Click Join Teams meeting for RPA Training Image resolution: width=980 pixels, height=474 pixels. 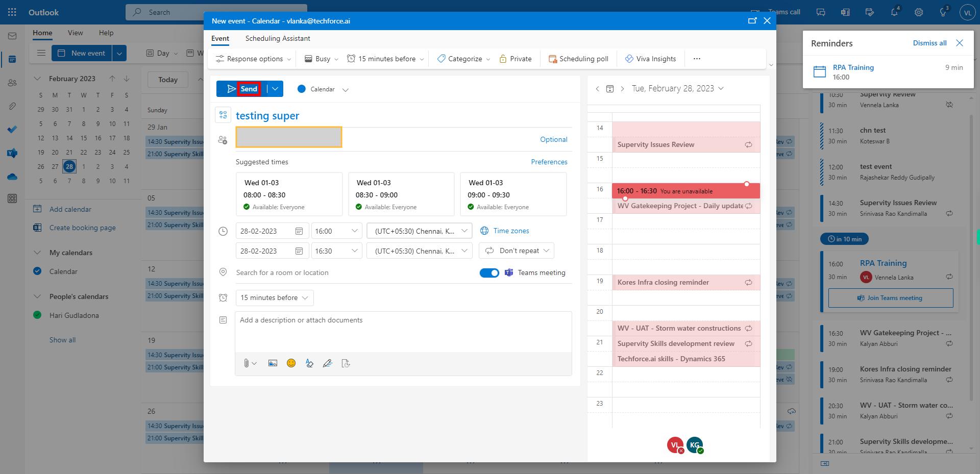pos(891,298)
